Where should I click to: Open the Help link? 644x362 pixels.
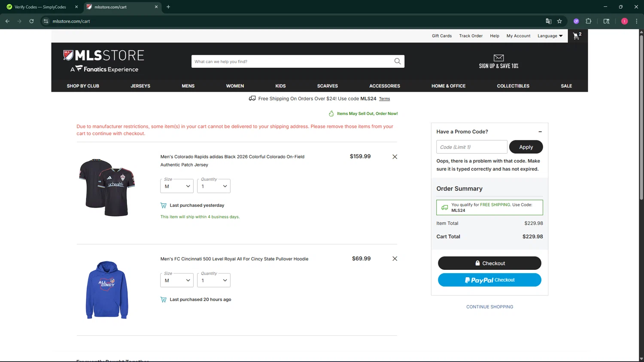[495, 36]
